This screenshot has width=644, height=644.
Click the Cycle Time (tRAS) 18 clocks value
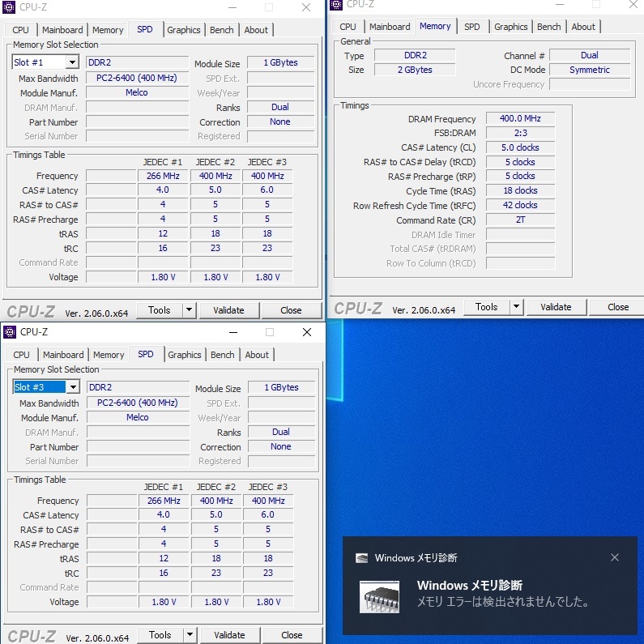tap(520, 190)
